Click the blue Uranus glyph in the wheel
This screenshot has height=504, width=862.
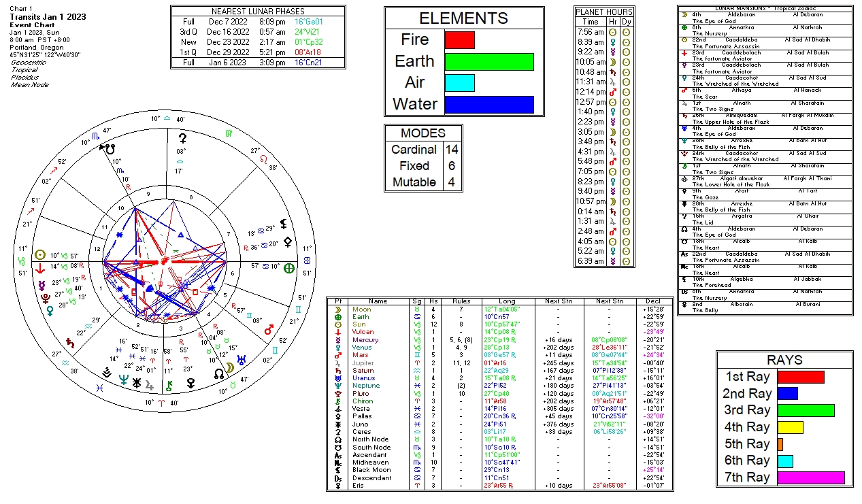243,358
